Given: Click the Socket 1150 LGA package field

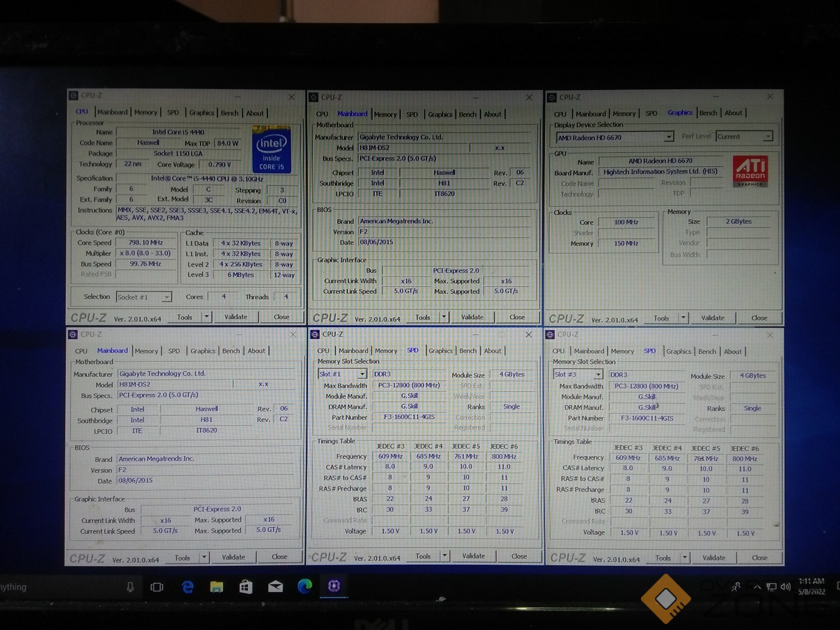Looking at the screenshot, I should coord(178,154).
